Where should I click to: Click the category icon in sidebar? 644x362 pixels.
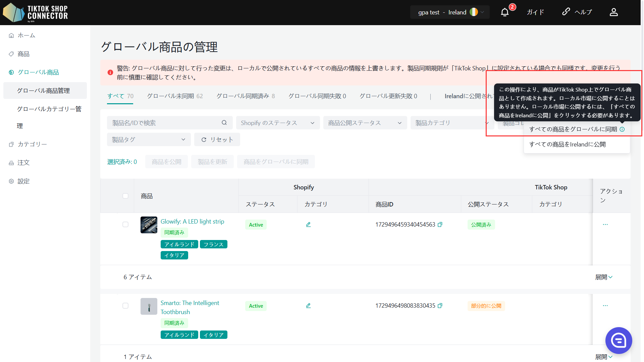(11, 144)
